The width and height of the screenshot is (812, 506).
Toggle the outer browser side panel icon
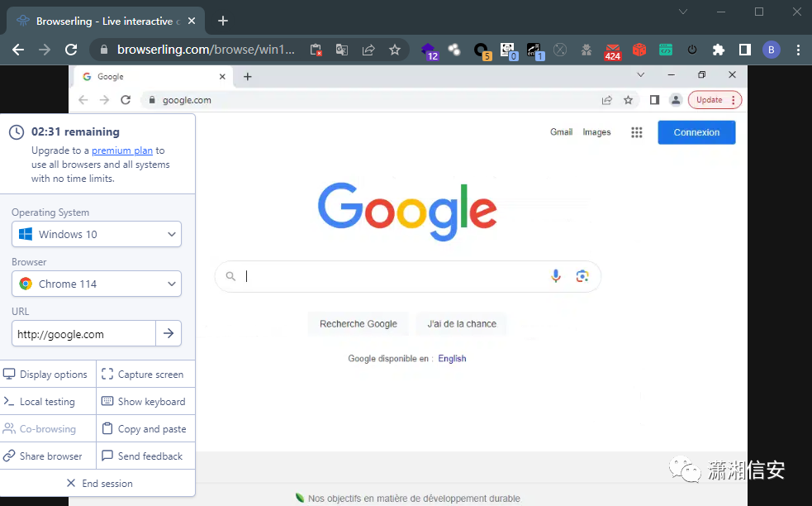click(745, 50)
